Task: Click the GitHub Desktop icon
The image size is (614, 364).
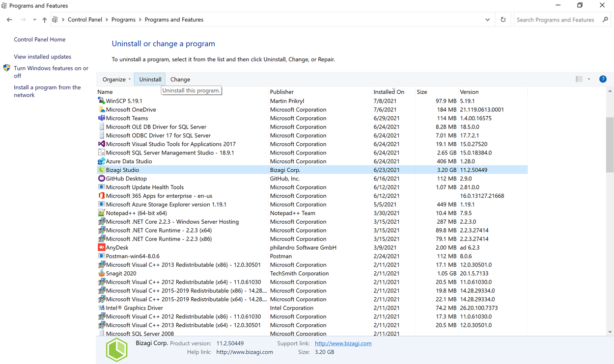Action: (101, 179)
